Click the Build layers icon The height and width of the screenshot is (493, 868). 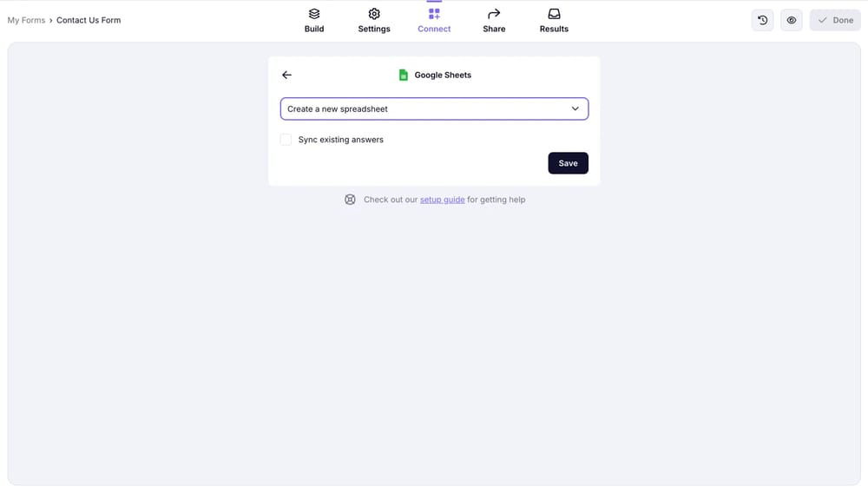(x=314, y=14)
